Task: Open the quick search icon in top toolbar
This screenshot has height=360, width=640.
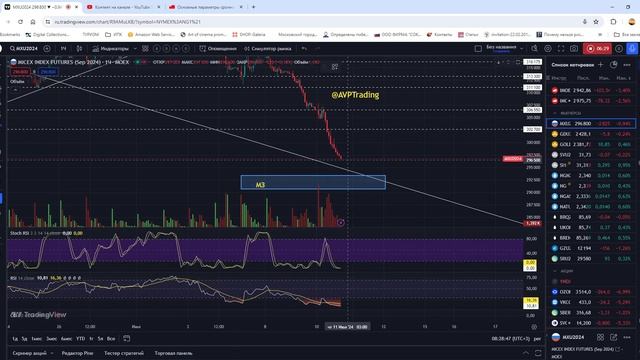Action: point(534,49)
